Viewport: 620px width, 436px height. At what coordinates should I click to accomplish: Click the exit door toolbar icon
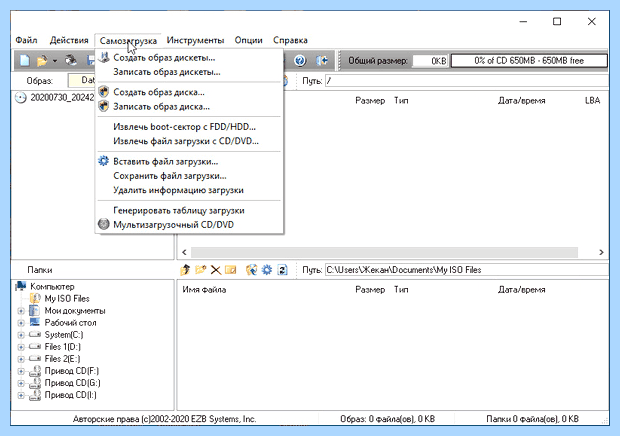(322, 60)
